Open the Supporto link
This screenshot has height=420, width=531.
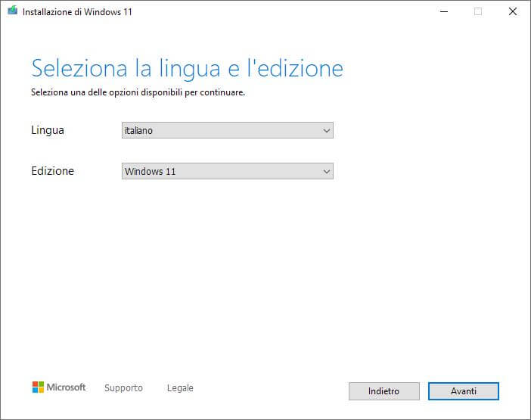(x=123, y=387)
